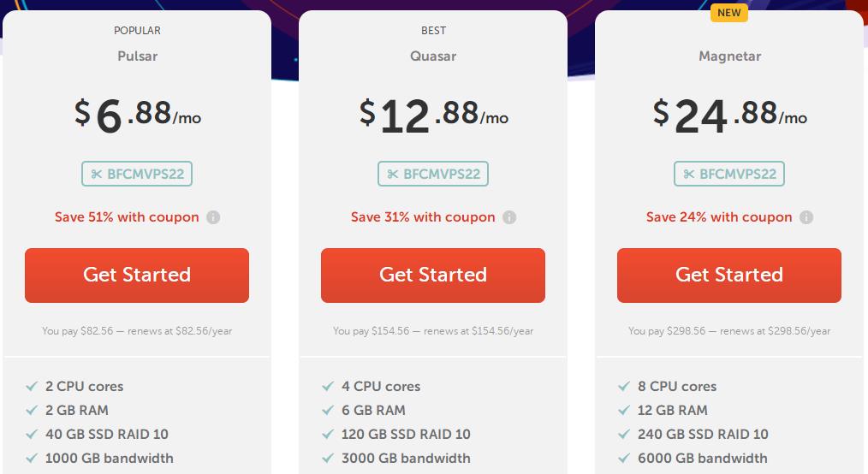
Task: Click Quasar 120 GB SSD RAID 10 feature
Action: click(406, 435)
